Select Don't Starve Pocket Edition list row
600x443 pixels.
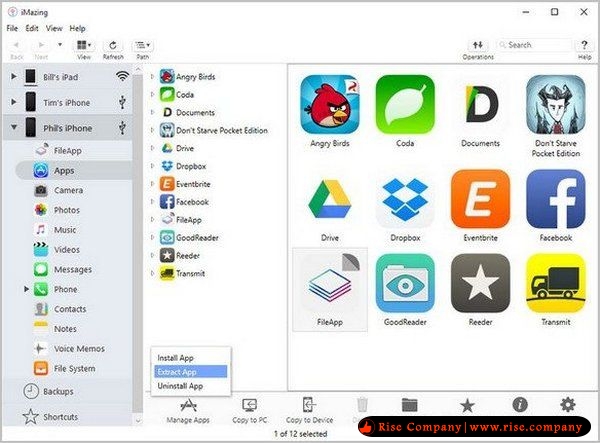click(222, 130)
